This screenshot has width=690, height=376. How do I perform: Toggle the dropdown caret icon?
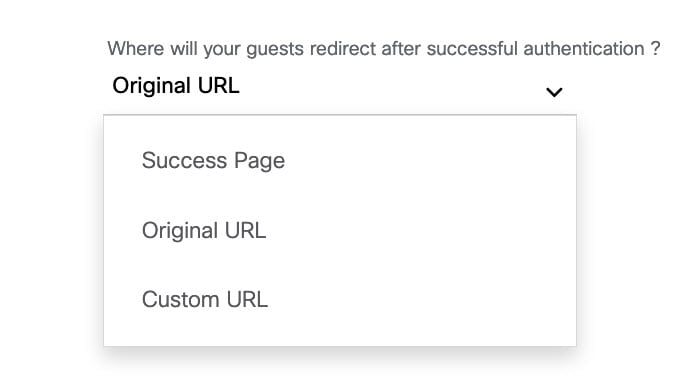554,92
